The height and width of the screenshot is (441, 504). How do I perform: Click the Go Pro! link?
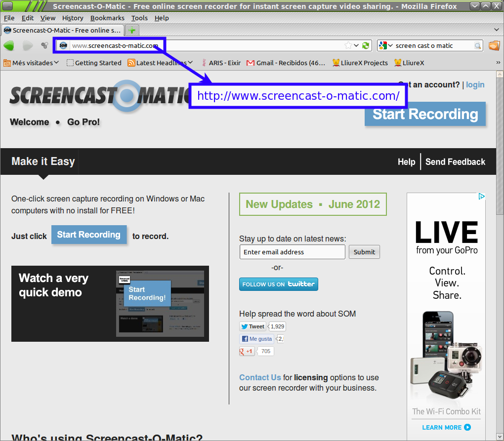[83, 122]
